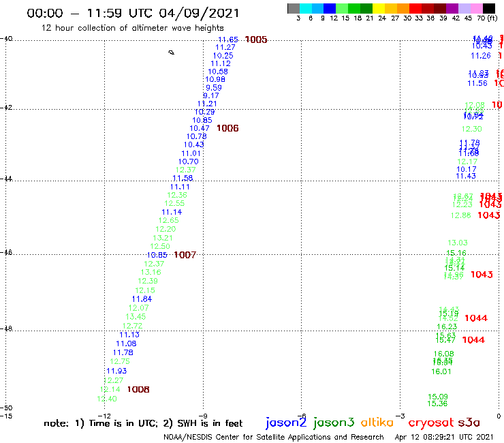The height and width of the screenshot is (443, 504).
Task: Click the NOAA/NESDIS credit line
Action: click(274, 437)
